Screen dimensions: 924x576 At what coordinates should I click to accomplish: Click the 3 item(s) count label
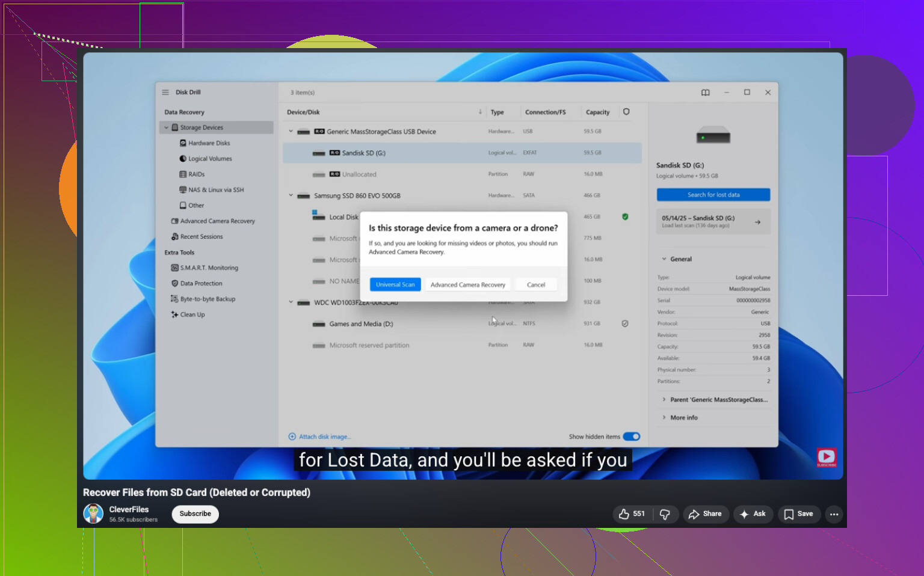pos(303,93)
